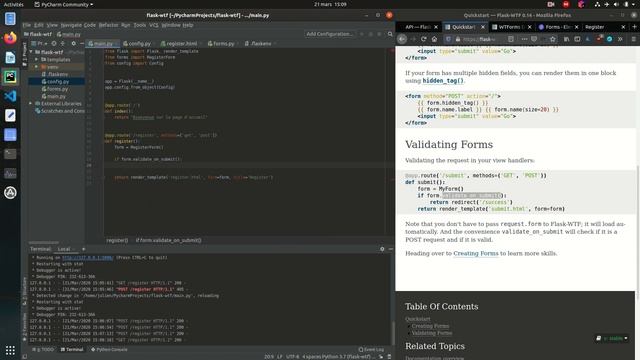This screenshot has height=360, width=640.
Task: Click hidden_tag() link in docs
Action: point(443,81)
